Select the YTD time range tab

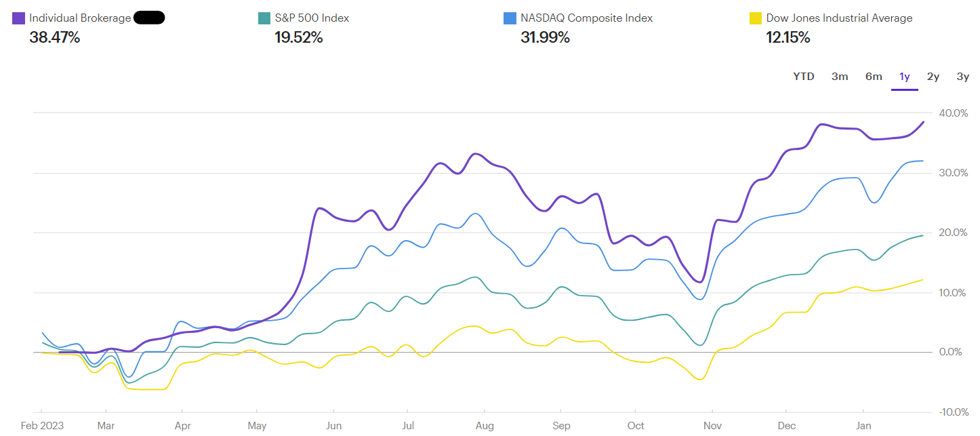pyautogui.click(x=803, y=77)
